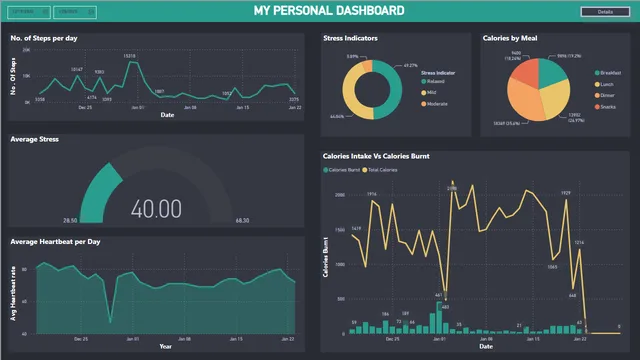This screenshot has height=360, width=640.
Task: Click the 1065 calories data label
Action: pos(552,267)
